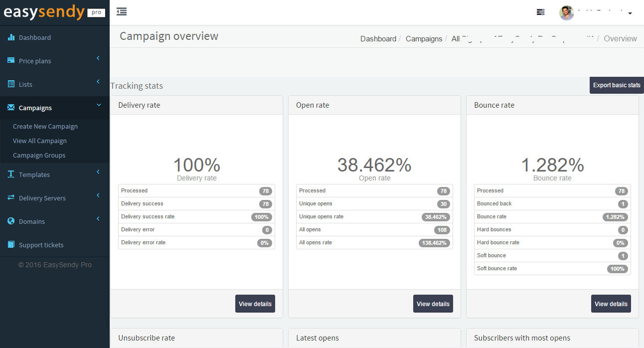
Task: Select Create New Campaign menu item
Action: point(45,126)
